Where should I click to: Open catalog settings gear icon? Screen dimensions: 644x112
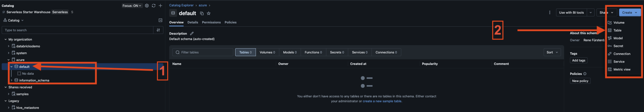pos(147,6)
